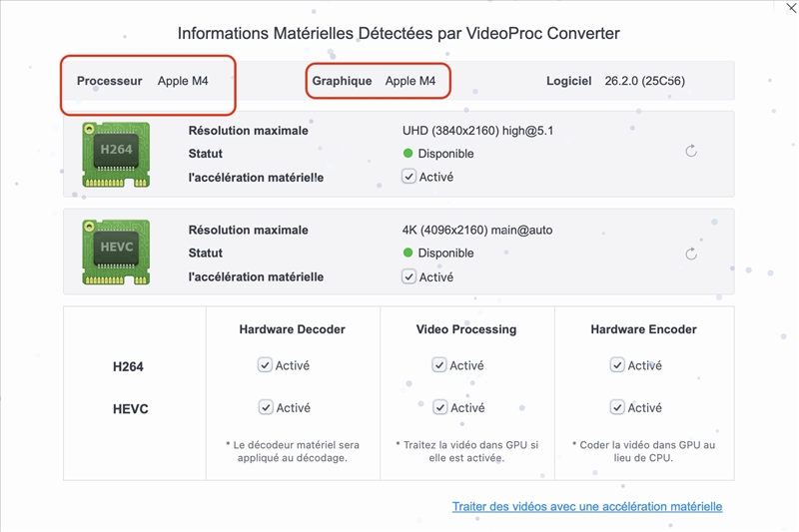Uncheck HEVC Video Processing option

439,407
